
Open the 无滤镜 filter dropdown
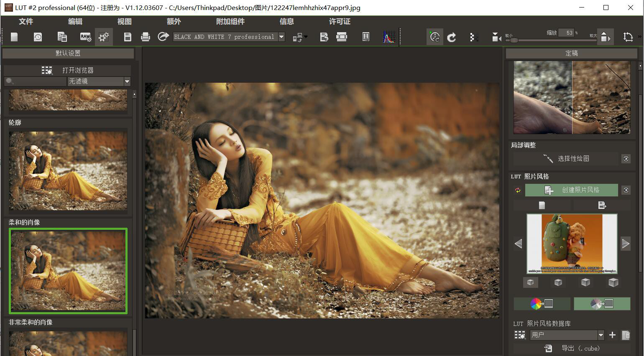127,81
